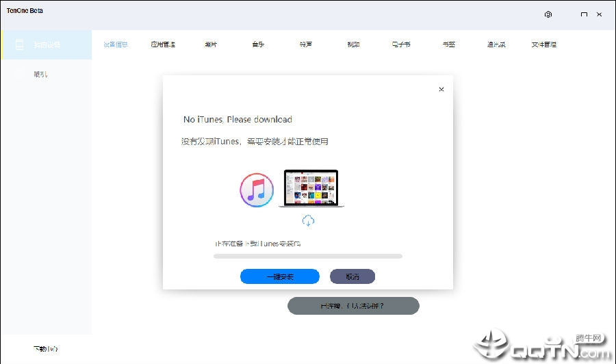This screenshot has width=616, height=364.
Task: Close the TenOne Beta window
Action: (599, 14)
